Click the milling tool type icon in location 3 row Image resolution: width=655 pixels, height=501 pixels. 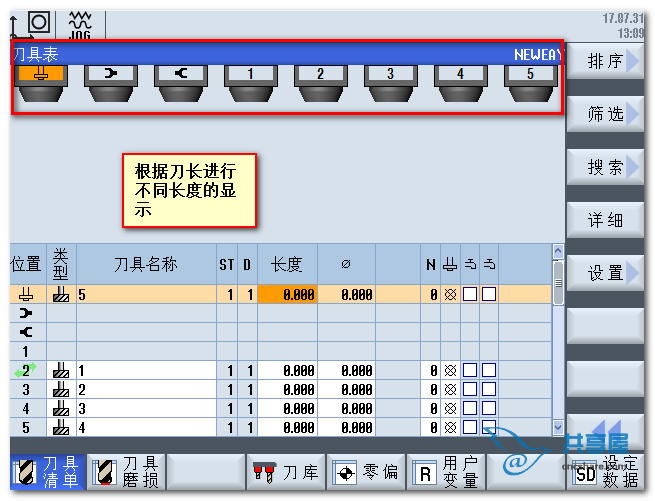61,389
